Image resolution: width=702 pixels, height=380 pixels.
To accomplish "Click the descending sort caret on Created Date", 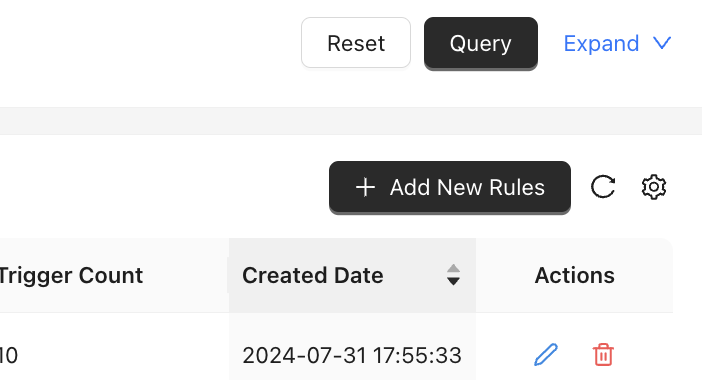I will (453, 281).
